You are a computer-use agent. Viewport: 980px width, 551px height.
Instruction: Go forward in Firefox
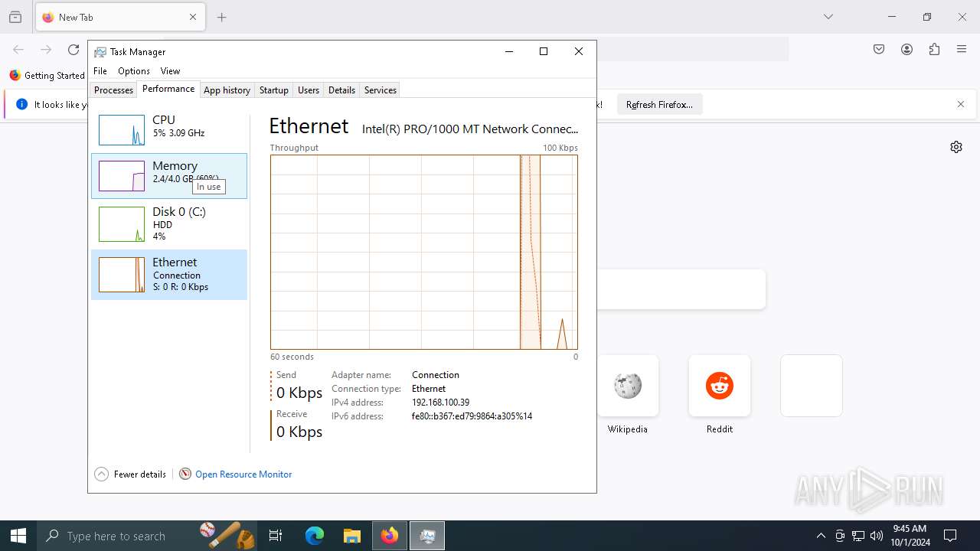pos(46,50)
